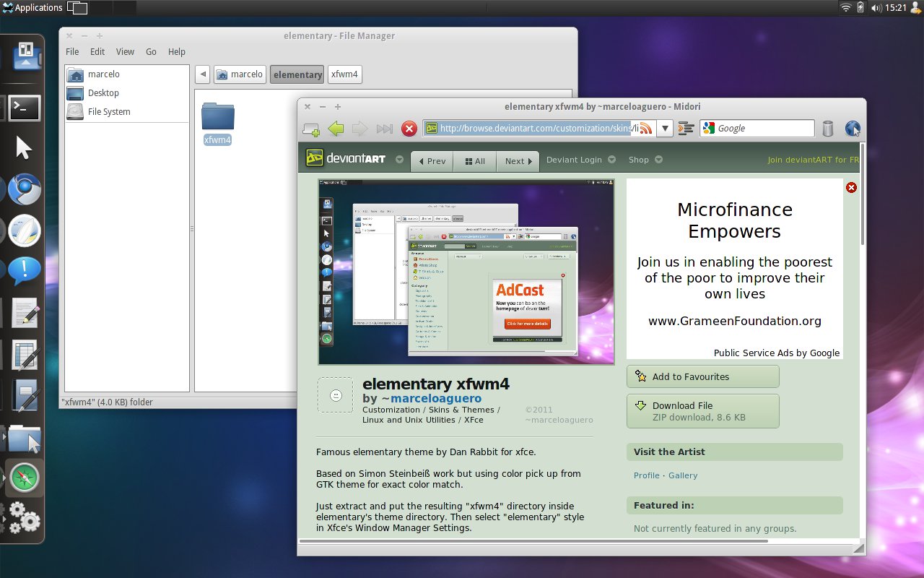Image resolution: width=924 pixels, height=578 pixels.
Task: Open the spreadsheet icon in dock
Action: pos(24,355)
